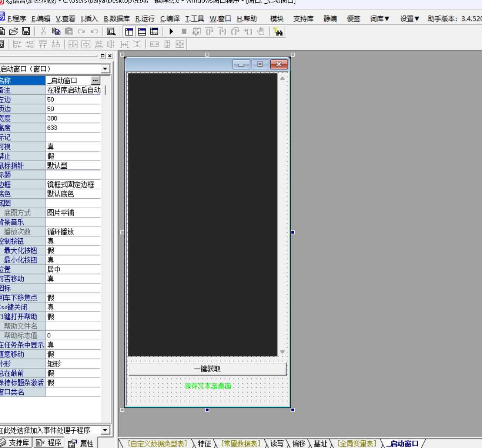Click the green 保存文本至桌面 label
Viewport: 482px width, 448px height.
click(208, 386)
